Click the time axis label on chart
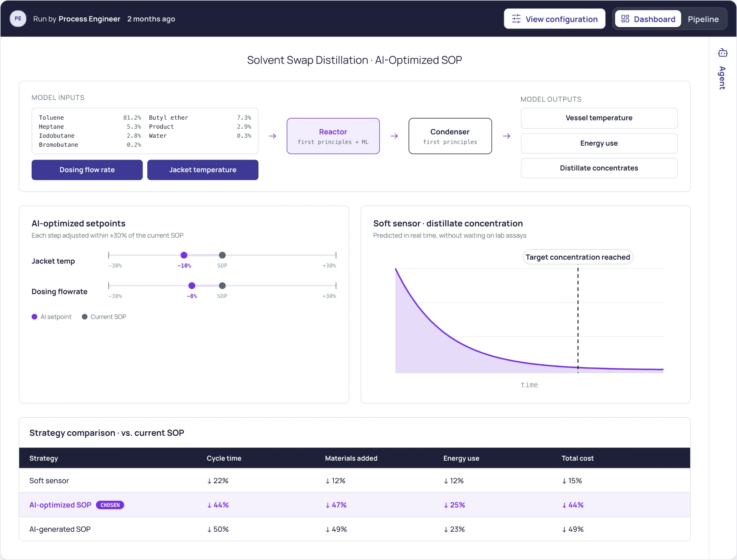Screen dimensions: 737x560 point(529,385)
